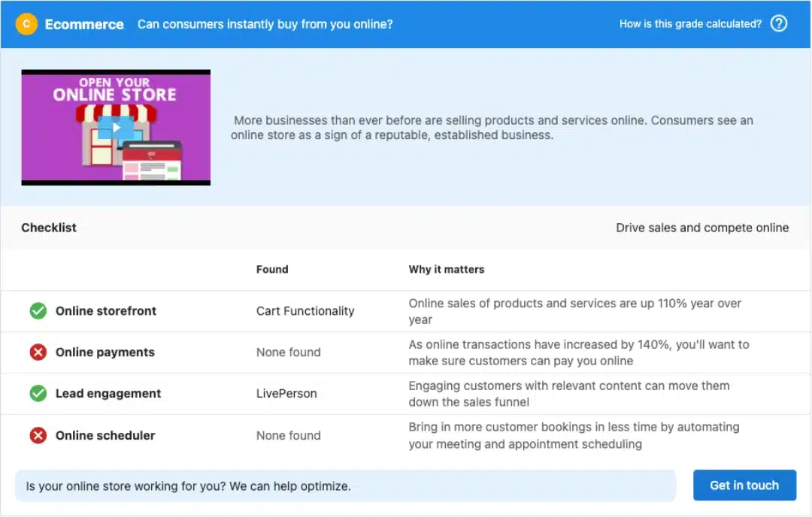The width and height of the screenshot is (812, 517).
Task: Select the Why it matters column header
Action: (446, 269)
